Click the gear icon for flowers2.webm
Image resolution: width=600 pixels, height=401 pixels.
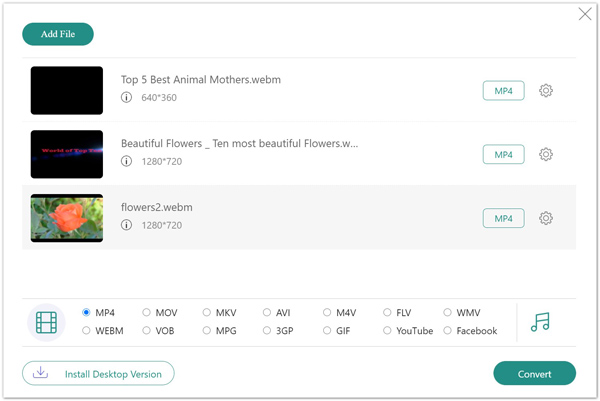546,218
